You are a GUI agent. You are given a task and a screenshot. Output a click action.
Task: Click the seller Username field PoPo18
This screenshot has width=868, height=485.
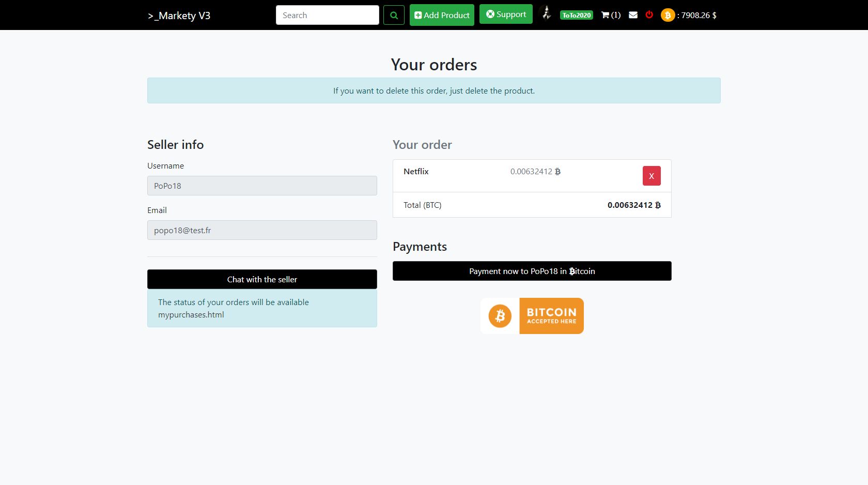(x=262, y=186)
